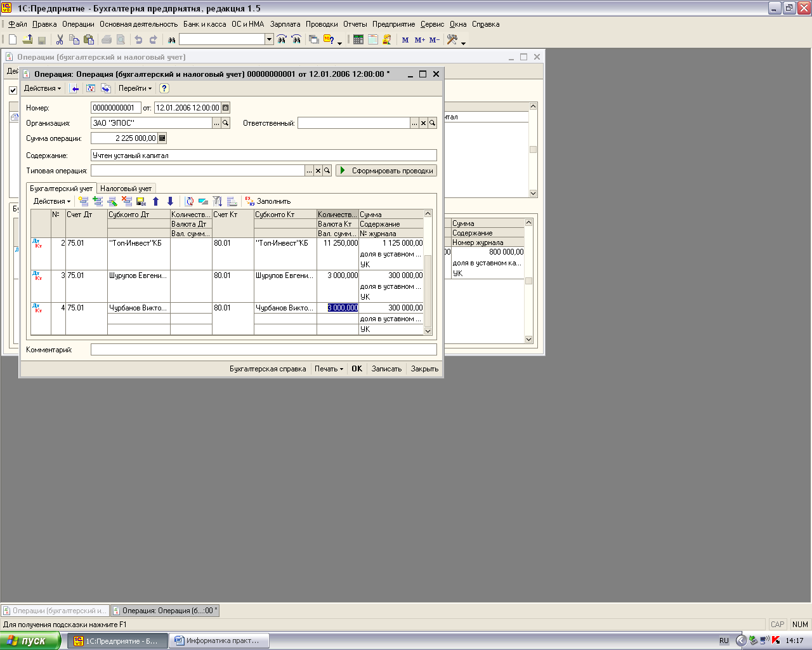Screen dimensions: 812x650
Task: Click the Сформировать проводки button
Action: 386,171
